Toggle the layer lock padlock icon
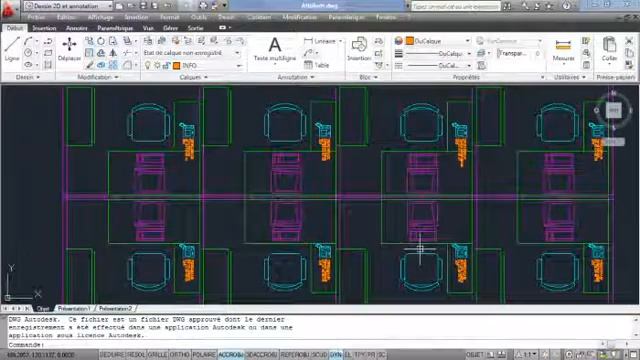The image size is (640, 360). coord(166,65)
